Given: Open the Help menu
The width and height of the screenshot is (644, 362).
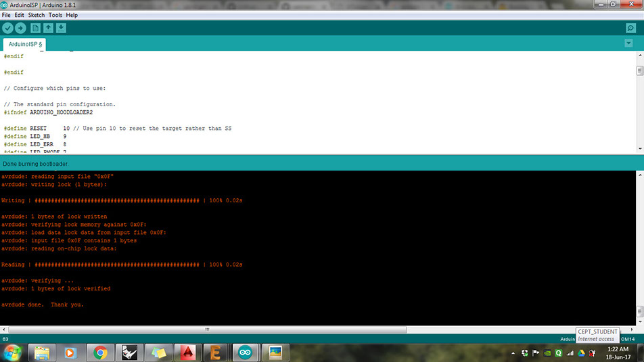Looking at the screenshot, I should [x=72, y=15].
